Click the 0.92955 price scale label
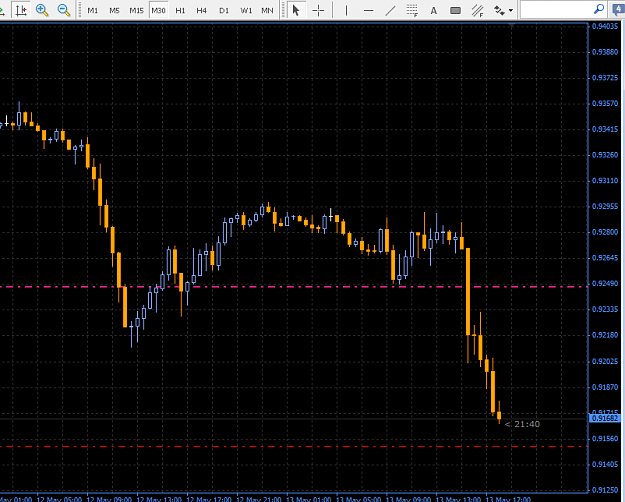625x502 pixels. (x=605, y=207)
